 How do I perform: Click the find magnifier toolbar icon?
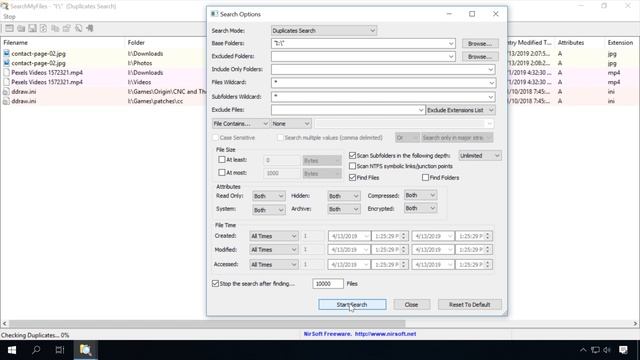(78, 28)
